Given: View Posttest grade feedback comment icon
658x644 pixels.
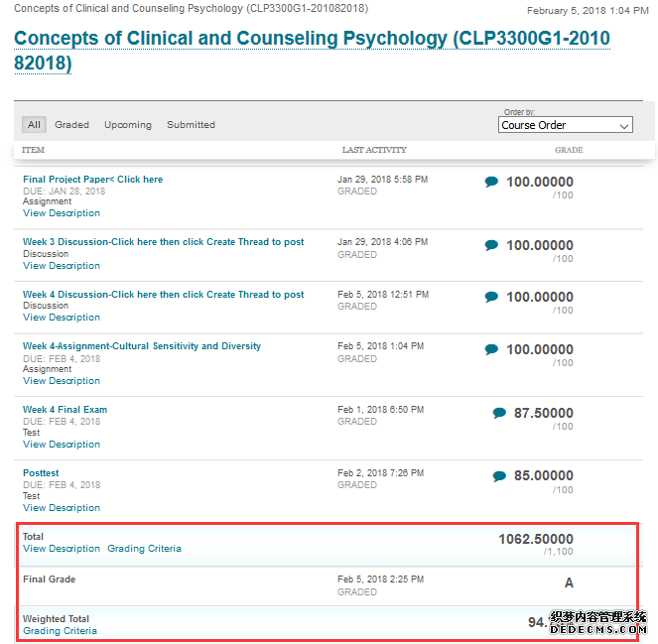Looking at the screenshot, I should click(x=499, y=476).
